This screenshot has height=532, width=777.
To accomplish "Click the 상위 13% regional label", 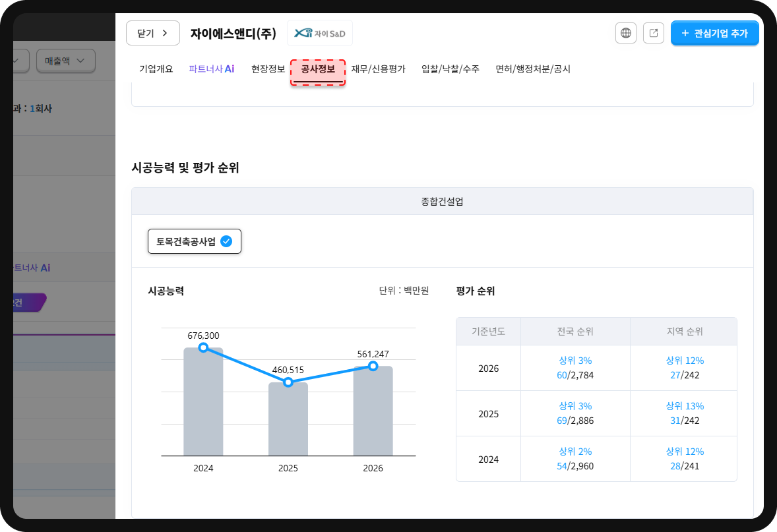I will (685, 406).
